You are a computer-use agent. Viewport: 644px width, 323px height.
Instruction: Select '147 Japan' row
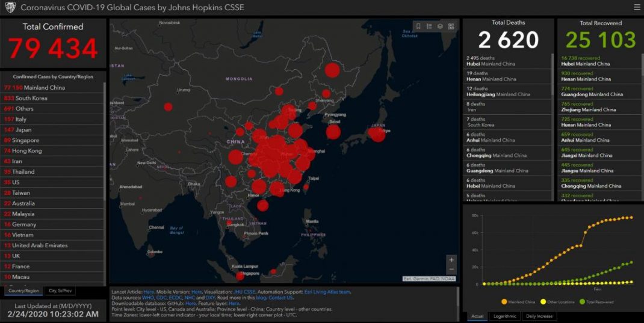[x=52, y=130]
